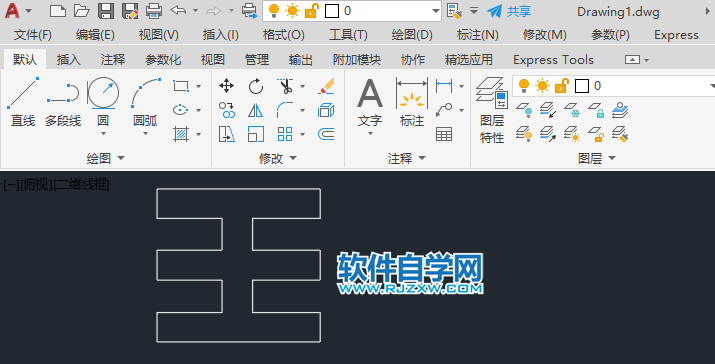The width and height of the screenshot is (715, 364).
Task: Toggle layer lock padlock in ribbon
Action: click(562, 85)
